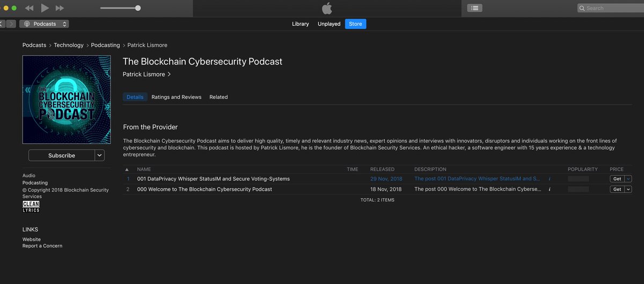This screenshot has height=284, width=644.
Task: Click the volume slider knob
Action: pyautogui.click(x=138, y=8)
